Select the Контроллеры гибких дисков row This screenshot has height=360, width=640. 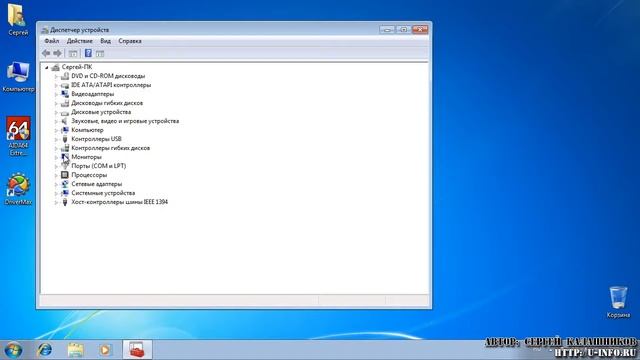coord(111,148)
